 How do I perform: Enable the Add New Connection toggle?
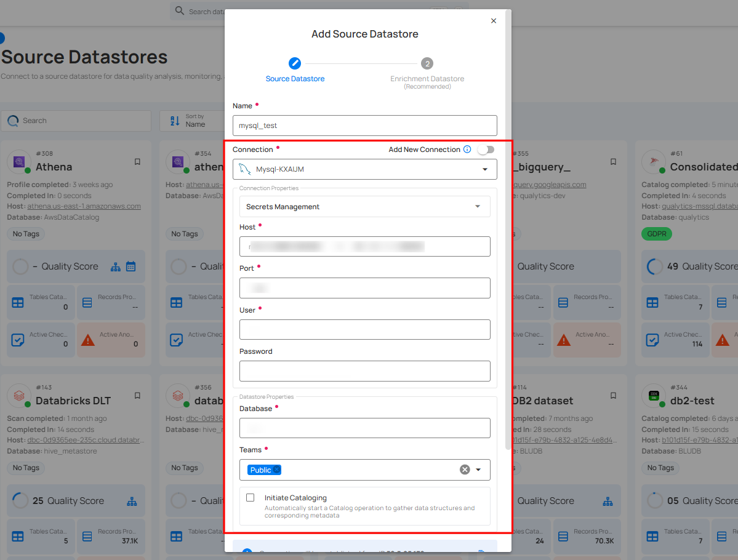pos(486,150)
